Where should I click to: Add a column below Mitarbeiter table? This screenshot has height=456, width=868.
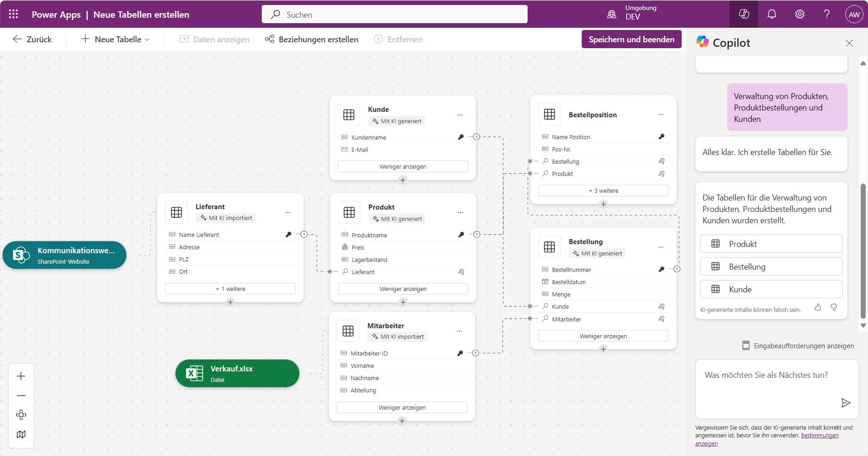coord(402,421)
